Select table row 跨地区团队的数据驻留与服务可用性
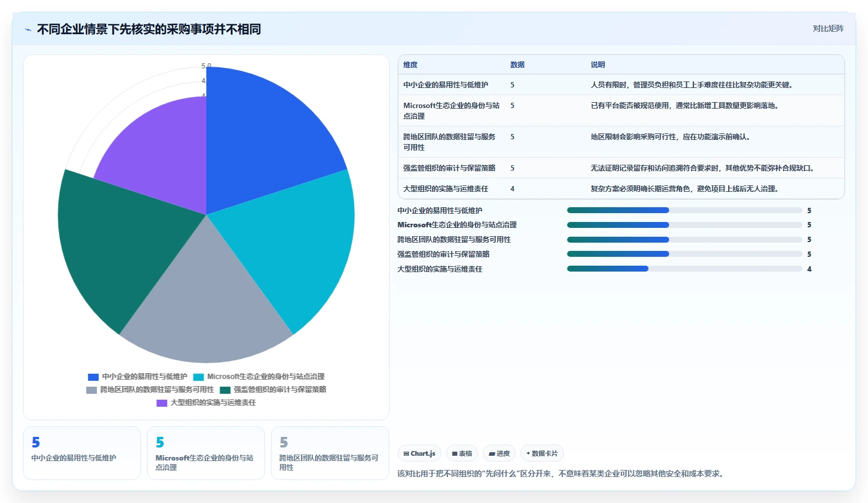Viewport: 868px width, 503px height. [x=621, y=142]
